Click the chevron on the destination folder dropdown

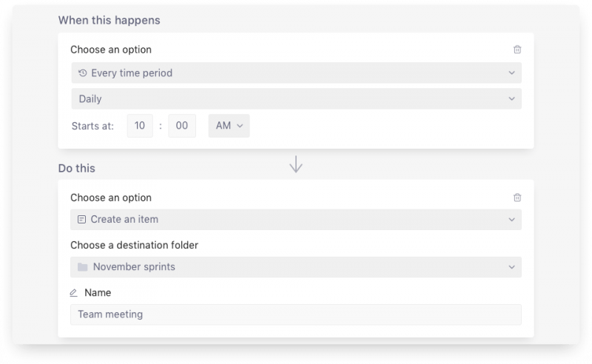point(511,267)
